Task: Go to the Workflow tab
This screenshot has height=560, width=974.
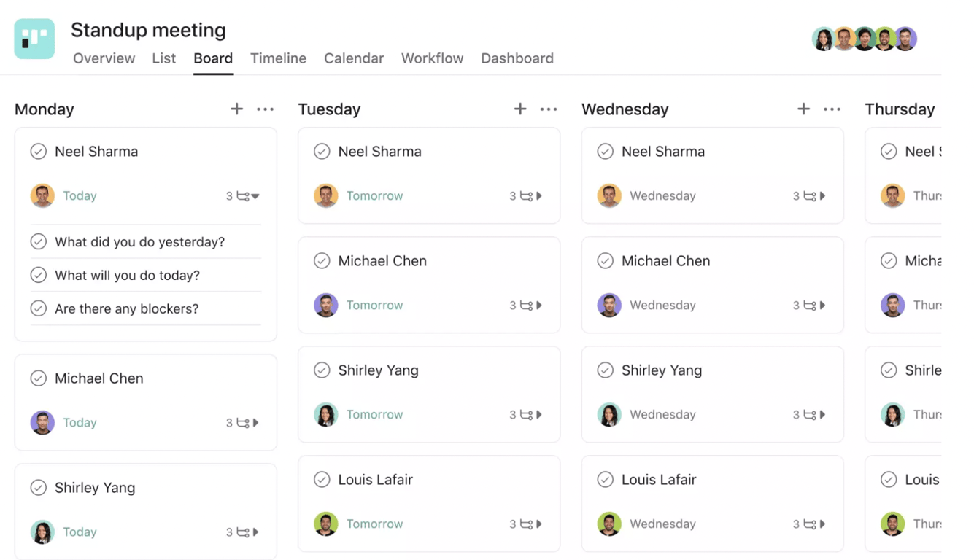Action: click(x=432, y=58)
